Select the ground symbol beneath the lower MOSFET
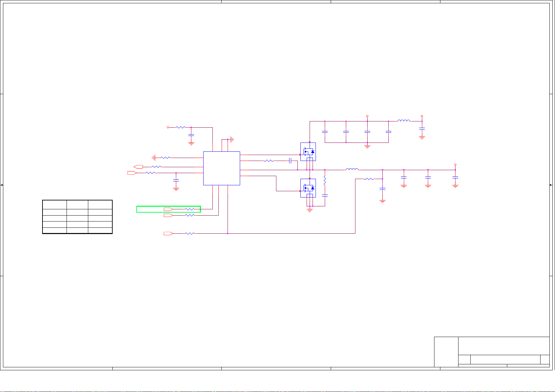 310,210
